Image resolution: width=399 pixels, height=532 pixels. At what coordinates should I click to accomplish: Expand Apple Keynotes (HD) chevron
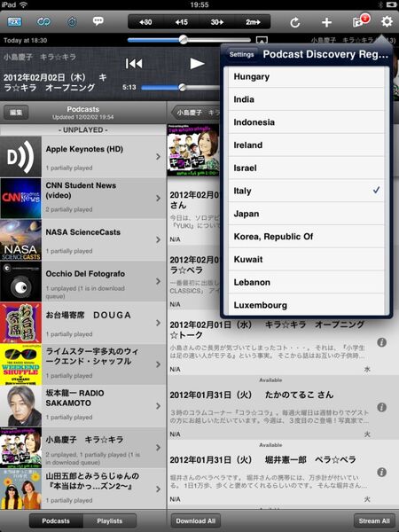(x=158, y=156)
